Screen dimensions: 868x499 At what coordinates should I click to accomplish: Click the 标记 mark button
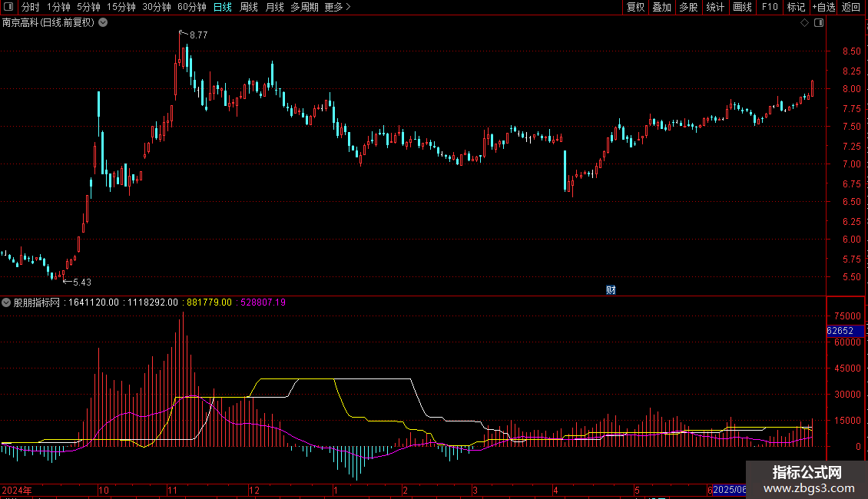tap(796, 7)
